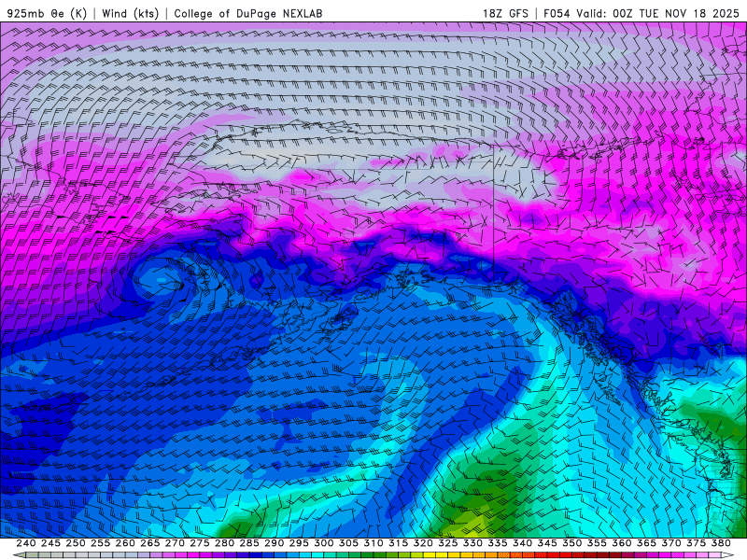
Task: Click the 340 colorbar scale label
Action: (x=522, y=543)
